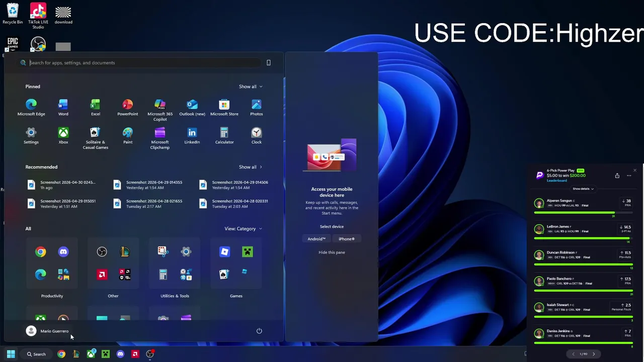Launch the pinned Calculator app
Screen dimensions: 644x362
pos(224,136)
